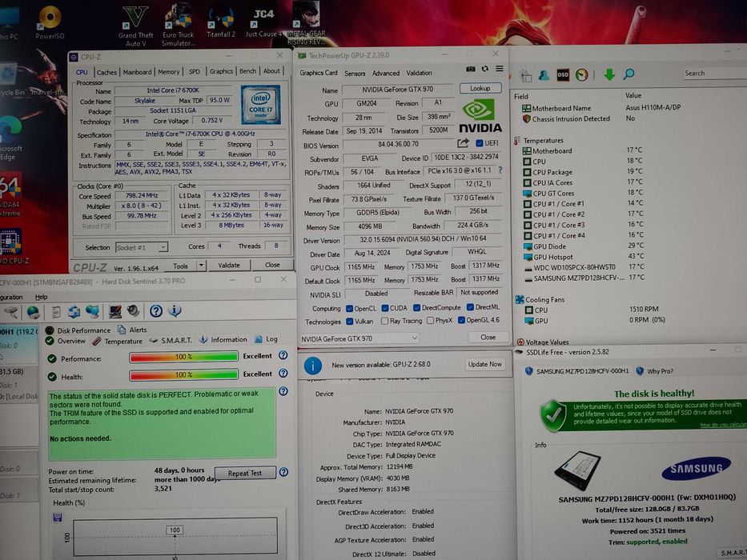Click the Intel Core i7 logo in CPU-Z
The width and height of the screenshot is (747, 560).
[260, 104]
